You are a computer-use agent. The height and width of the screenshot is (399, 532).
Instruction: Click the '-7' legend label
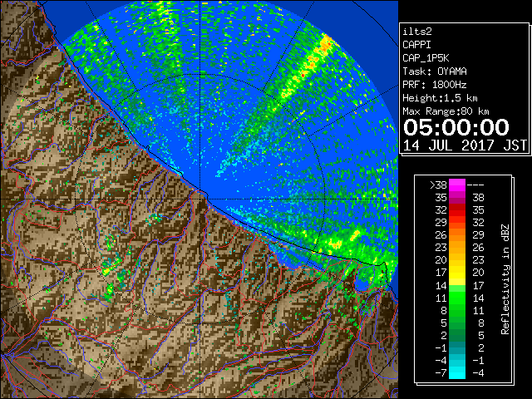pos(441,373)
